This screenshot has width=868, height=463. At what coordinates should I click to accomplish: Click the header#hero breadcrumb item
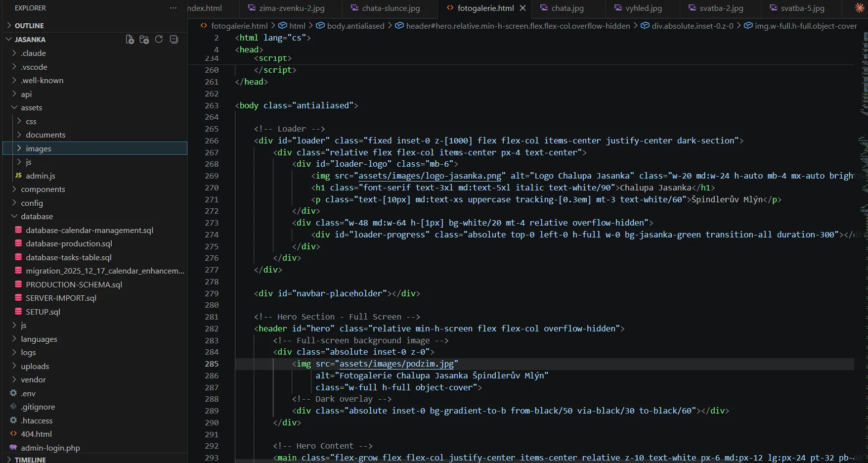tap(518, 26)
